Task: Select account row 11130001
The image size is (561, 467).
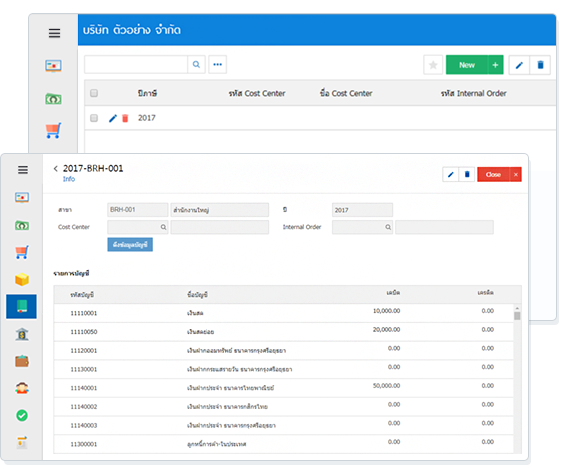Action: (x=284, y=369)
